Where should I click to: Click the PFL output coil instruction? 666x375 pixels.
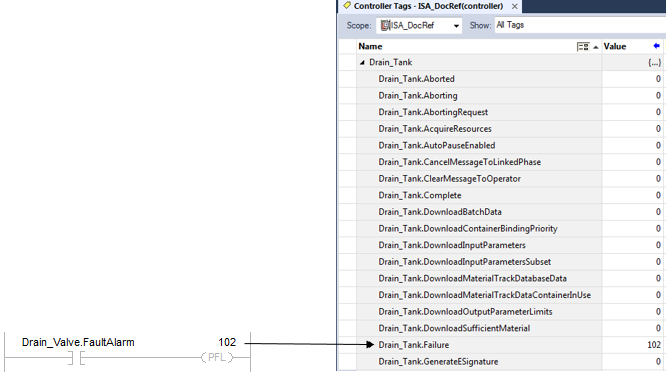click(x=217, y=357)
